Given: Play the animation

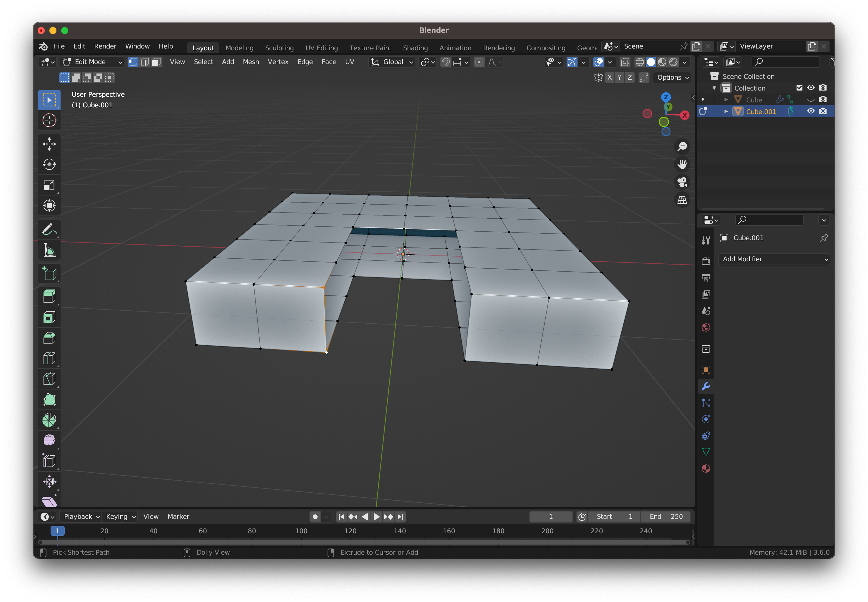Looking at the screenshot, I should (x=376, y=516).
